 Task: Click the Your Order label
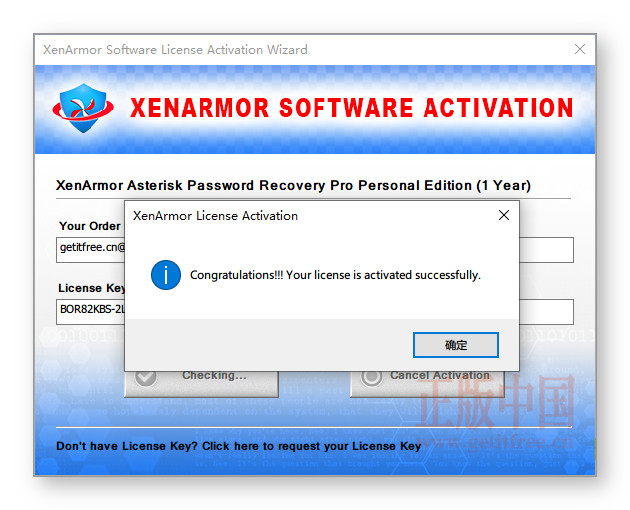[x=90, y=226]
